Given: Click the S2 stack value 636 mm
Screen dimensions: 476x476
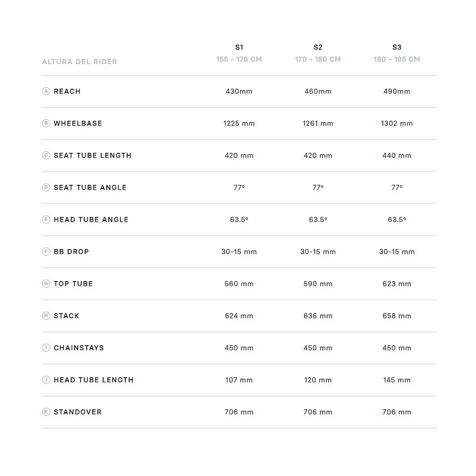Looking at the screenshot, I should tap(318, 316).
